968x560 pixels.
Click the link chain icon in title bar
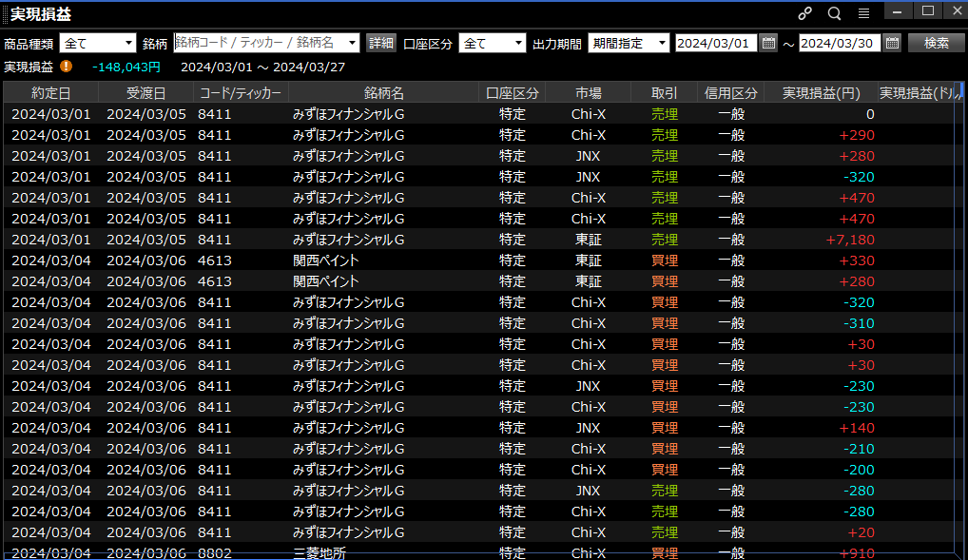804,13
